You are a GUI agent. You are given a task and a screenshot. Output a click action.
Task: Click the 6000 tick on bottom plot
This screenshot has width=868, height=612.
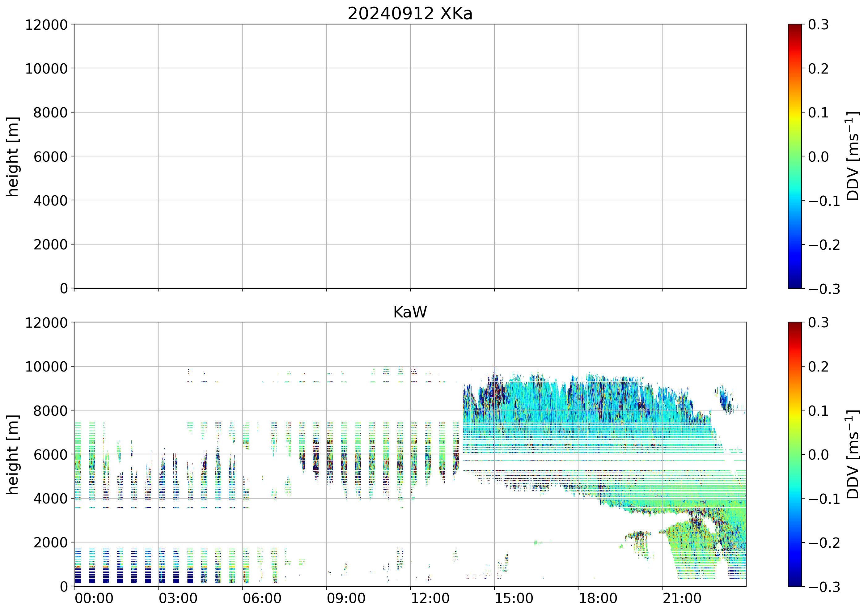pos(50,455)
